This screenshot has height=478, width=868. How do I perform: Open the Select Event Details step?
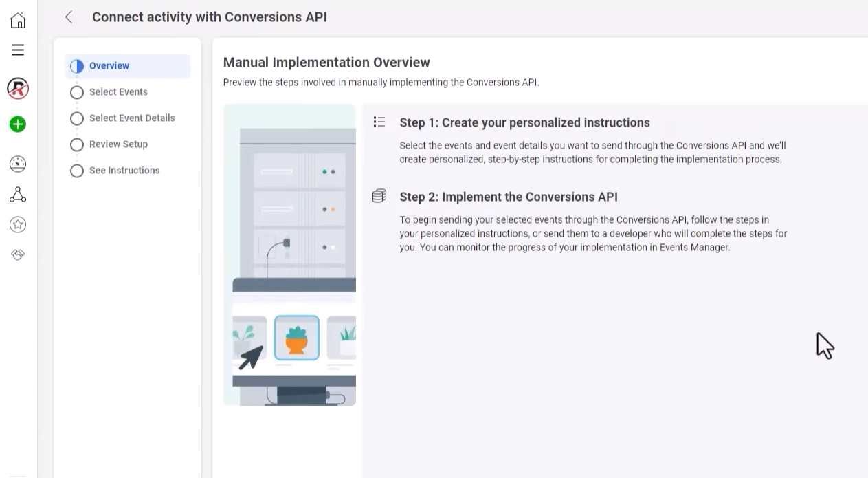pyautogui.click(x=132, y=118)
